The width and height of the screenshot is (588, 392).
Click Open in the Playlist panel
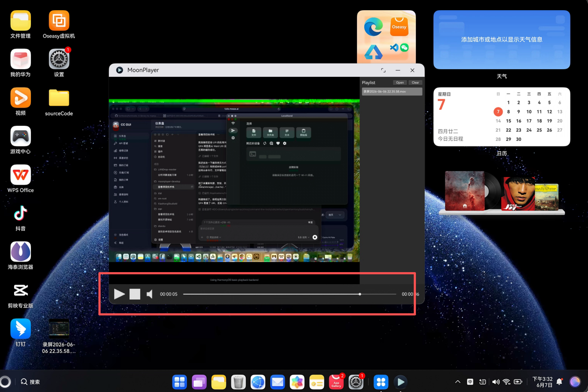tap(400, 83)
